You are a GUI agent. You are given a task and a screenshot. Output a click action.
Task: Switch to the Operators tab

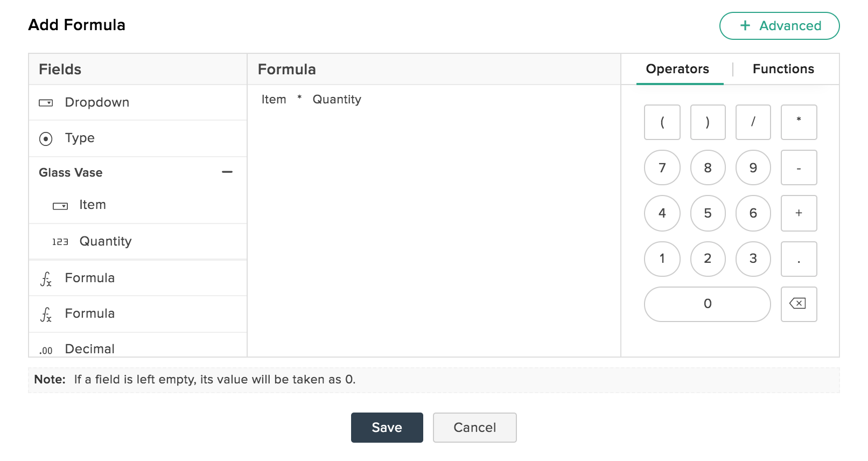coord(677,69)
